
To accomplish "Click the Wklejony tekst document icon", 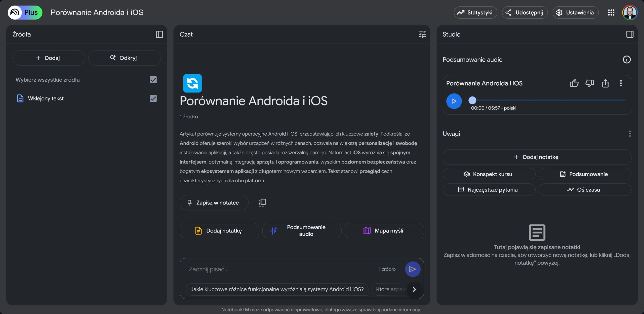I will click(x=20, y=98).
